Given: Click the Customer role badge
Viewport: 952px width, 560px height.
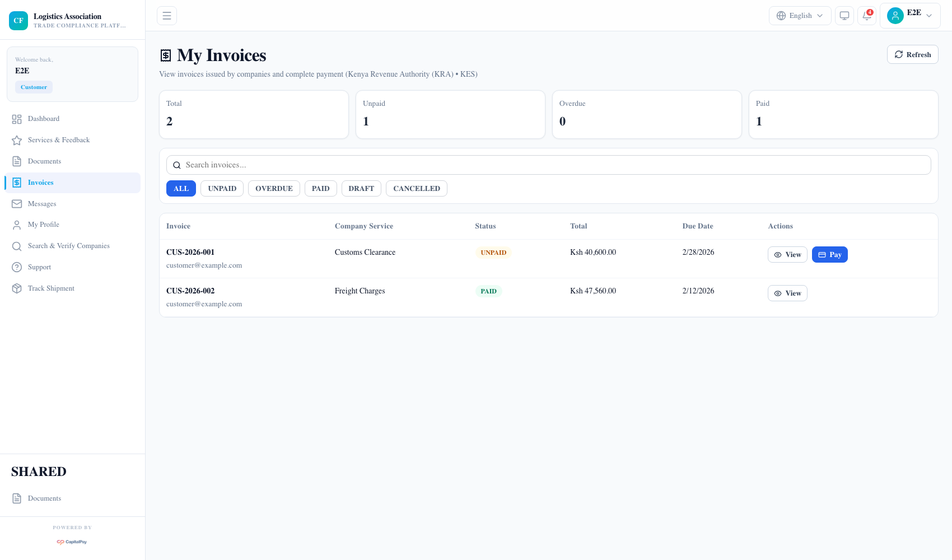Looking at the screenshot, I should [34, 87].
